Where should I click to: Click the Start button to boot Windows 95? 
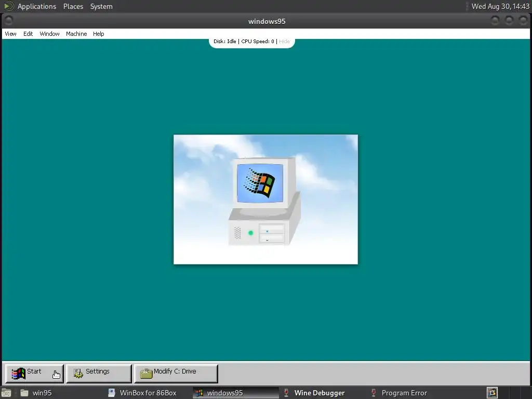(x=34, y=373)
